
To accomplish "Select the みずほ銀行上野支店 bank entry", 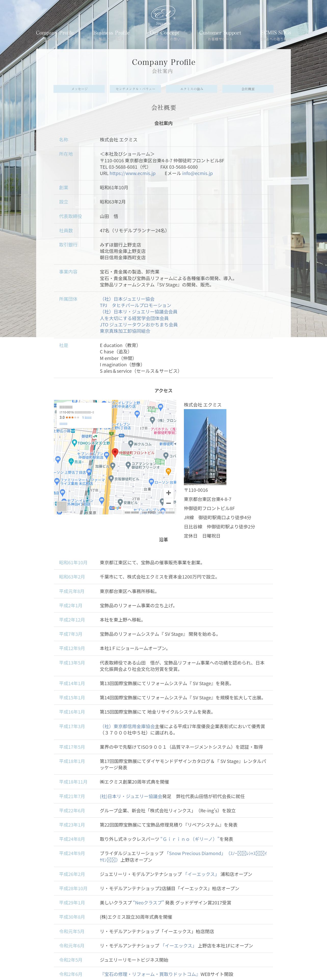I will click(120, 245).
